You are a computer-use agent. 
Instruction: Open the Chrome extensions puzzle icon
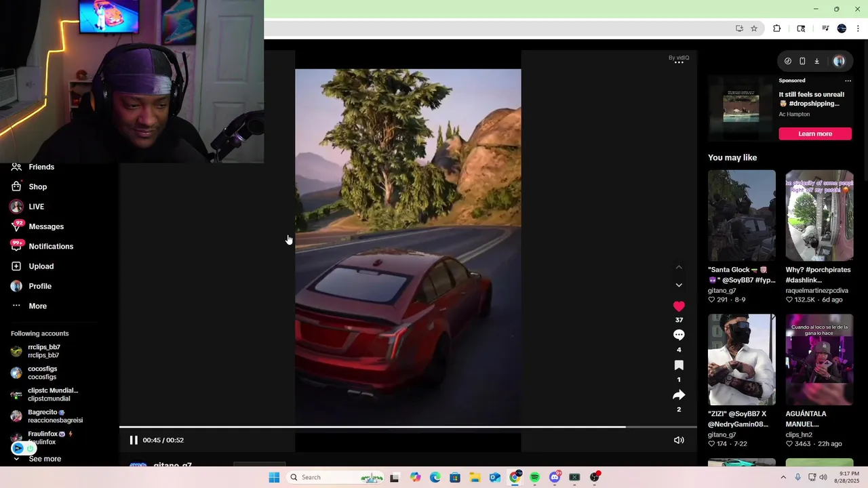tap(777, 28)
